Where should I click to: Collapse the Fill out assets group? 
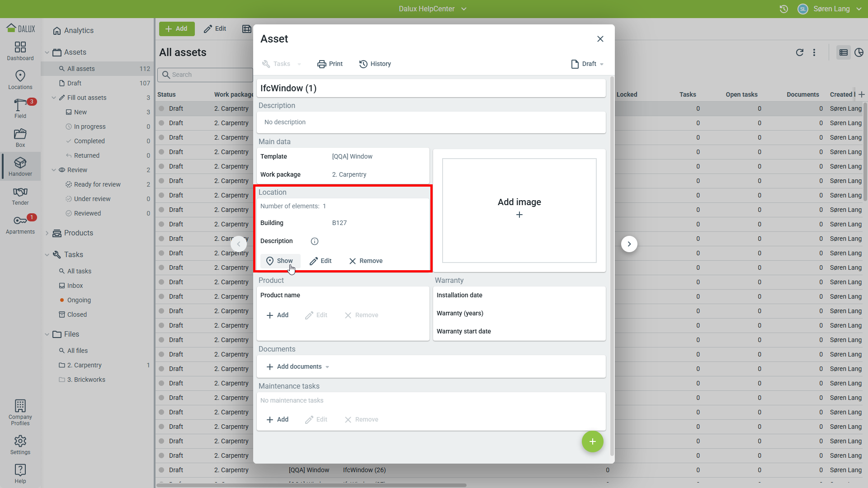54,98
